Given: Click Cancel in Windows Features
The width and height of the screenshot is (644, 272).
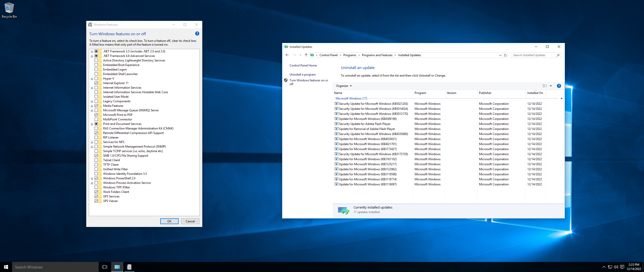Looking at the screenshot, I should [x=190, y=221].
